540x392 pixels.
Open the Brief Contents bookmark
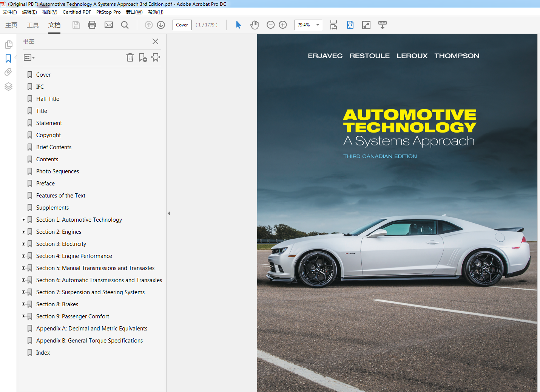tap(54, 147)
